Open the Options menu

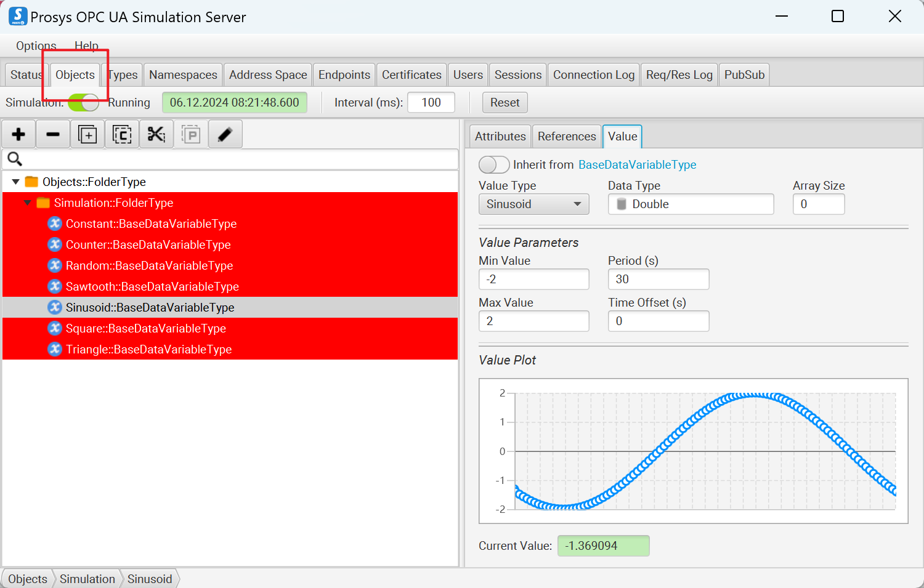click(x=36, y=46)
